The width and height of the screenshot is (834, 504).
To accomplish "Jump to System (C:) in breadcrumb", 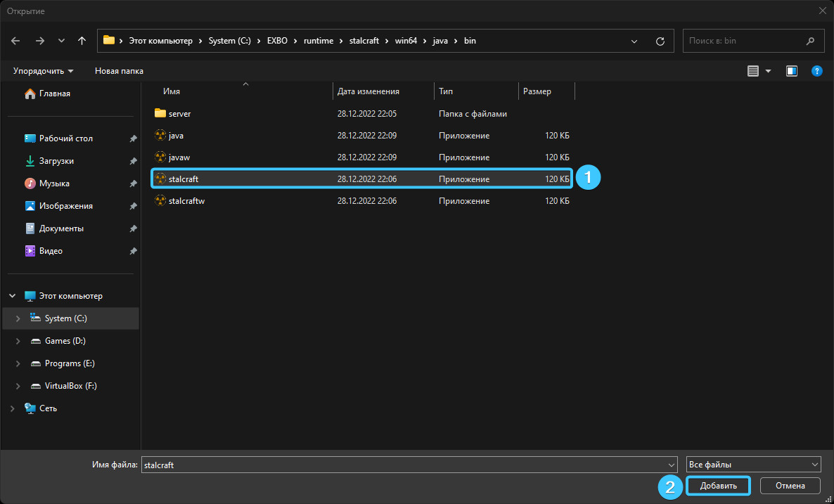I will coord(230,41).
